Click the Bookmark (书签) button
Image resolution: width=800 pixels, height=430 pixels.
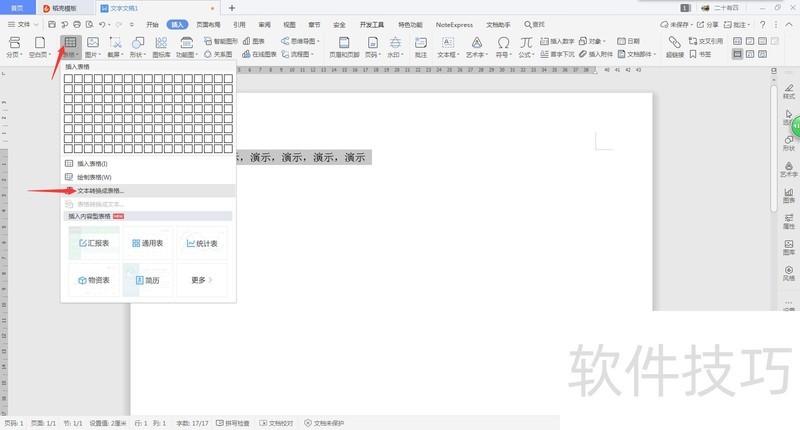(701, 54)
